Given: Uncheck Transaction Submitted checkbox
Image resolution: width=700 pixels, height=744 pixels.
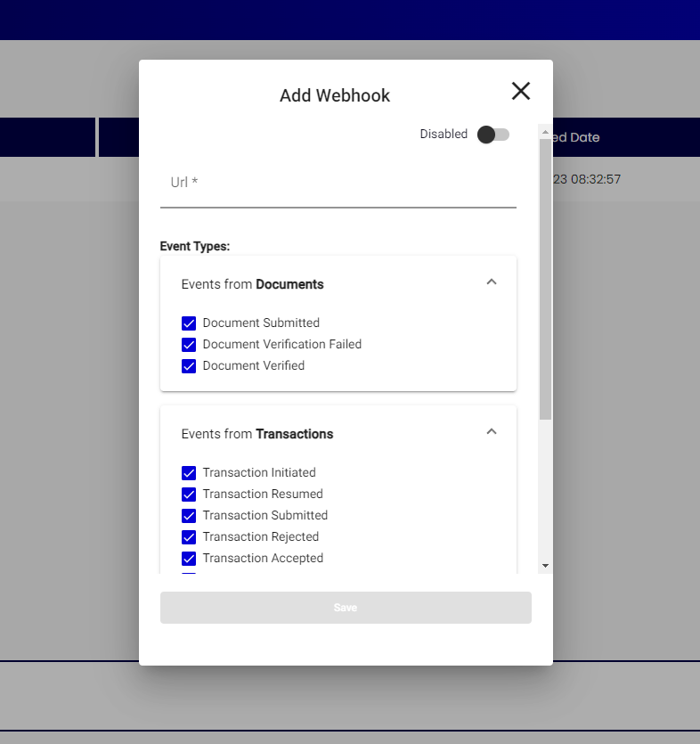Looking at the screenshot, I should 189,515.
